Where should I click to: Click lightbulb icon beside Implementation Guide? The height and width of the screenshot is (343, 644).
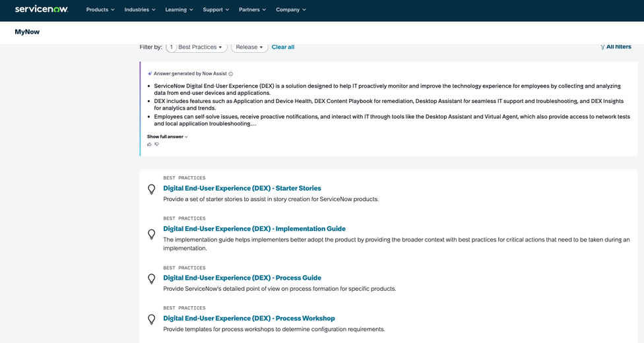(x=152, y=234)
